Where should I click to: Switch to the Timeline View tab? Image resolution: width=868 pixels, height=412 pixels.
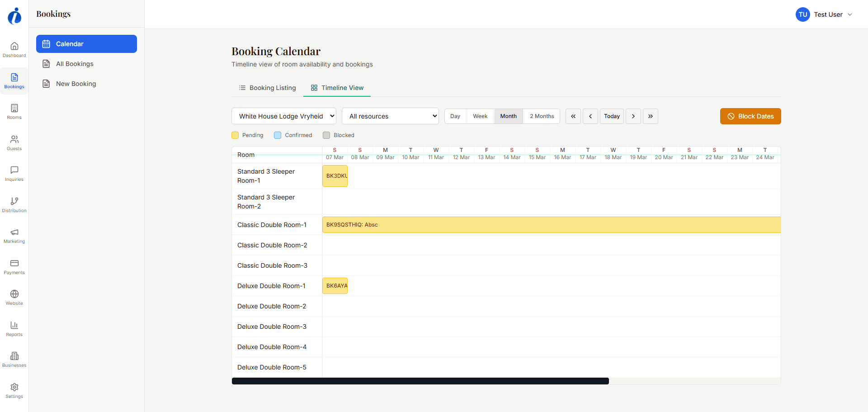coord(337,88)
